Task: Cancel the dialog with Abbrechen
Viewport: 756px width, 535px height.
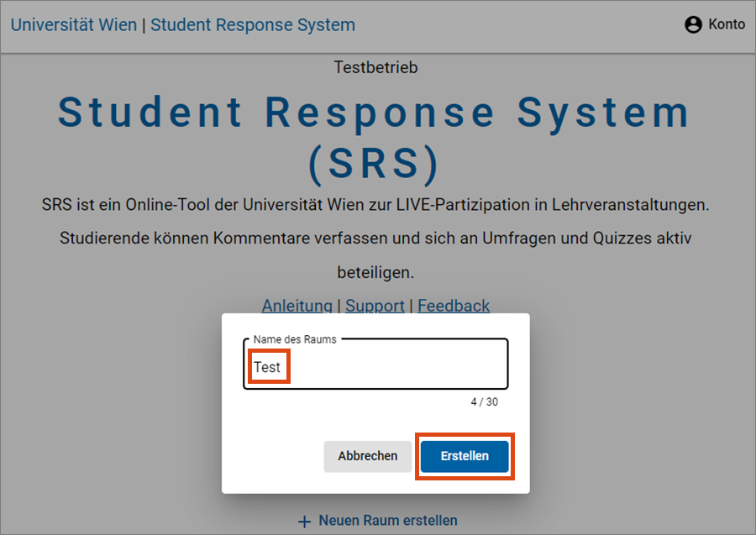Action: point(367,456)
